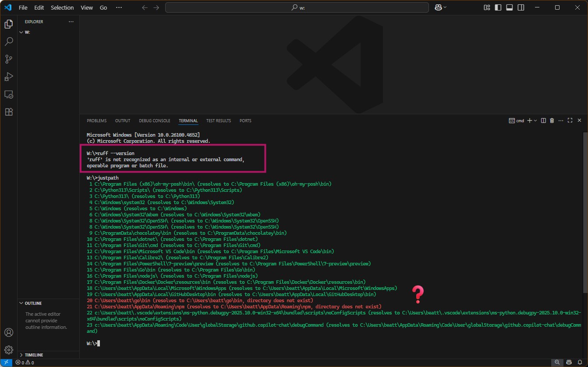Open the Extensions view
This screenshot has width=588, height=367.
point(9,112)
